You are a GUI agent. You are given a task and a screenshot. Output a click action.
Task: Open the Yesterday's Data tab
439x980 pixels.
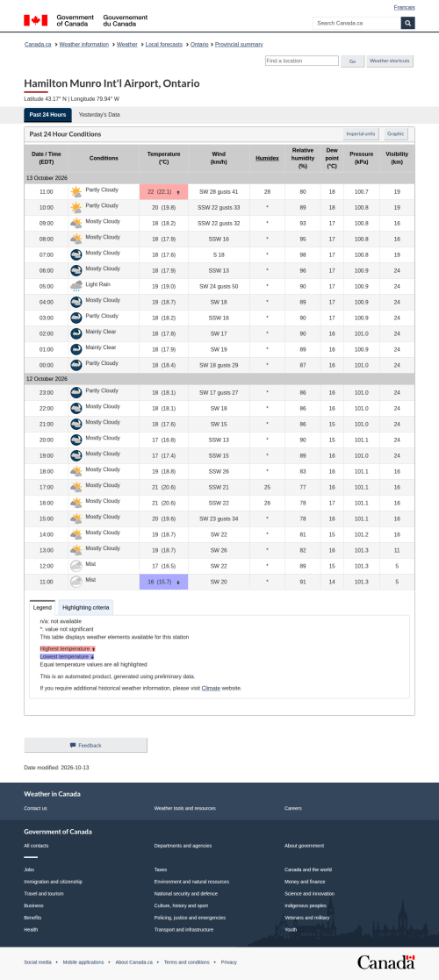pyautogui.click(x=99, y=115)
